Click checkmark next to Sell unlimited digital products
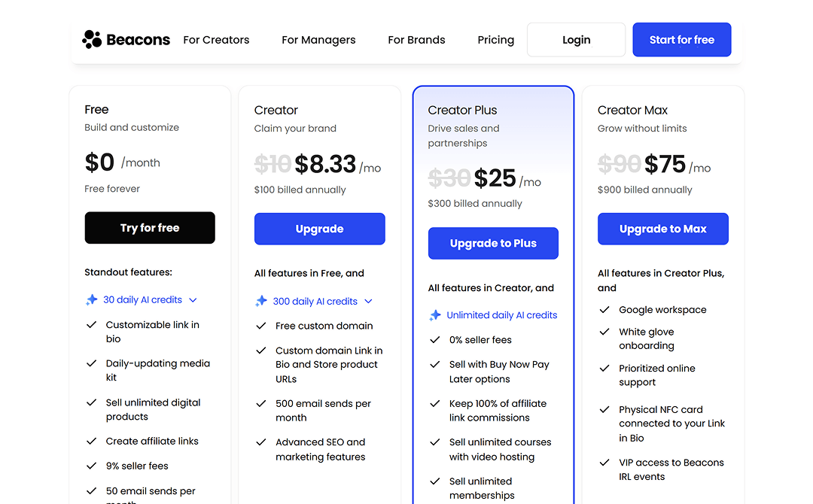Viewport: 813px width, 504px height. [x=92, y=402]
